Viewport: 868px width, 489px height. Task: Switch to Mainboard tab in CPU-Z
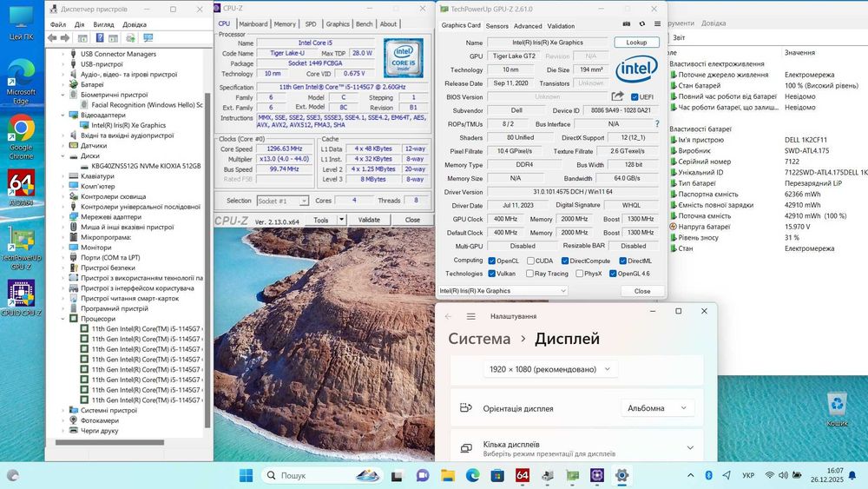point(253,23)
